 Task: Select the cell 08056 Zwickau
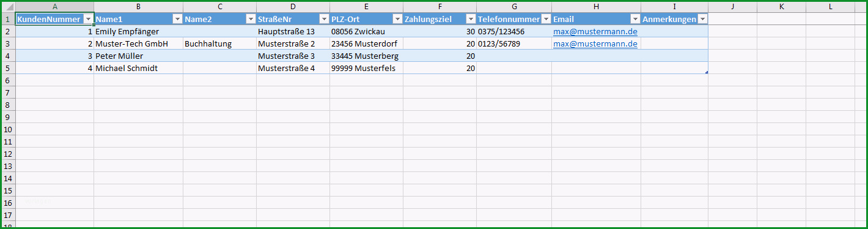point(366,31)
